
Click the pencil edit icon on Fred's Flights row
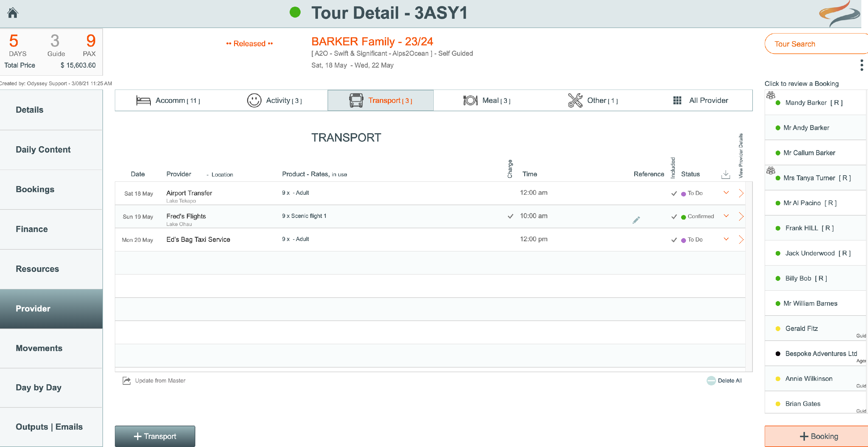pos(636,220)
